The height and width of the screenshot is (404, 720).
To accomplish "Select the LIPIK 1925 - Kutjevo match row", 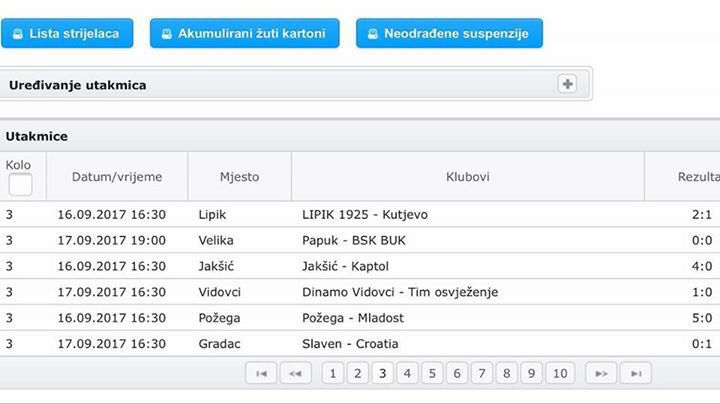I will (x=369, y=214).
